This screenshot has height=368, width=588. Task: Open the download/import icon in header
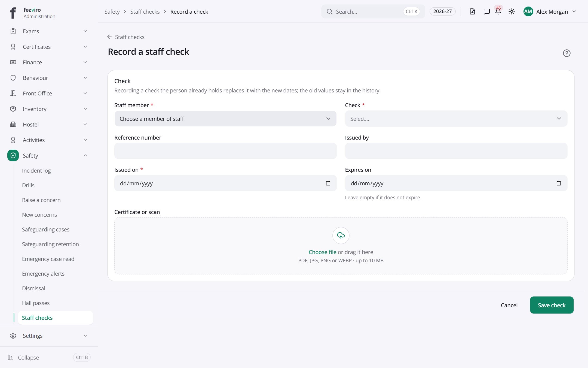click(x=472, y=11)
